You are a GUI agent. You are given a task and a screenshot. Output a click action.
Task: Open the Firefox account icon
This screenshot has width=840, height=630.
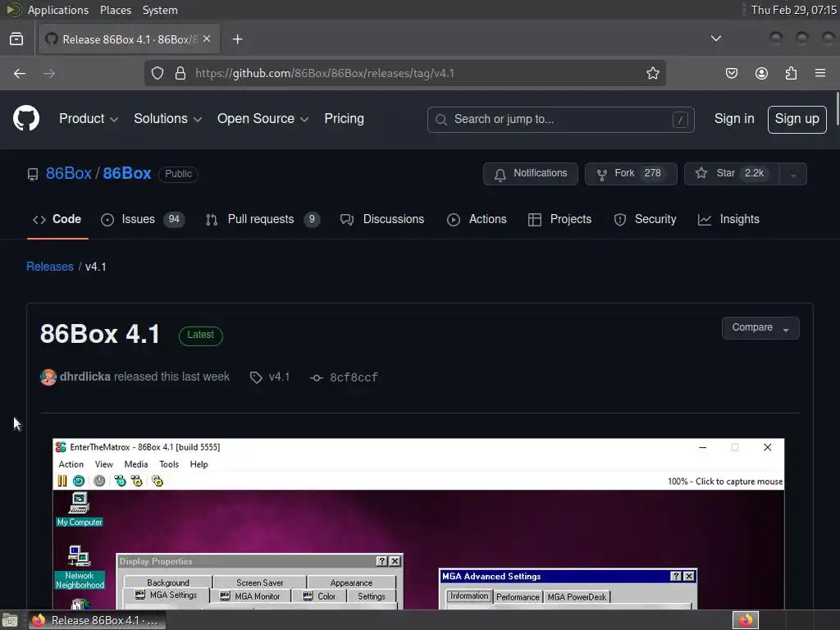point(761,73)
